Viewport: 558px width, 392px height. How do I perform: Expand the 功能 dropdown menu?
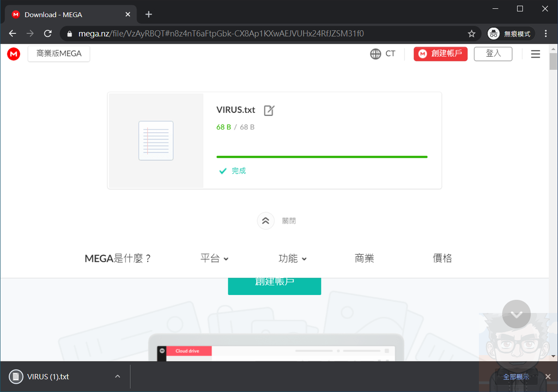point(293,258)
